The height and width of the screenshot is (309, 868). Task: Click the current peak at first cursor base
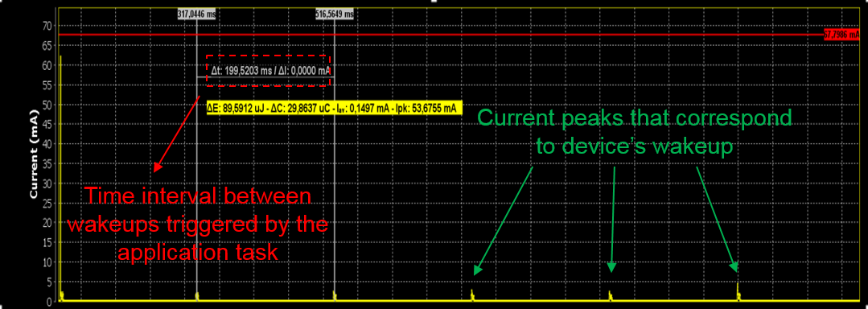[x=197, y=297]
